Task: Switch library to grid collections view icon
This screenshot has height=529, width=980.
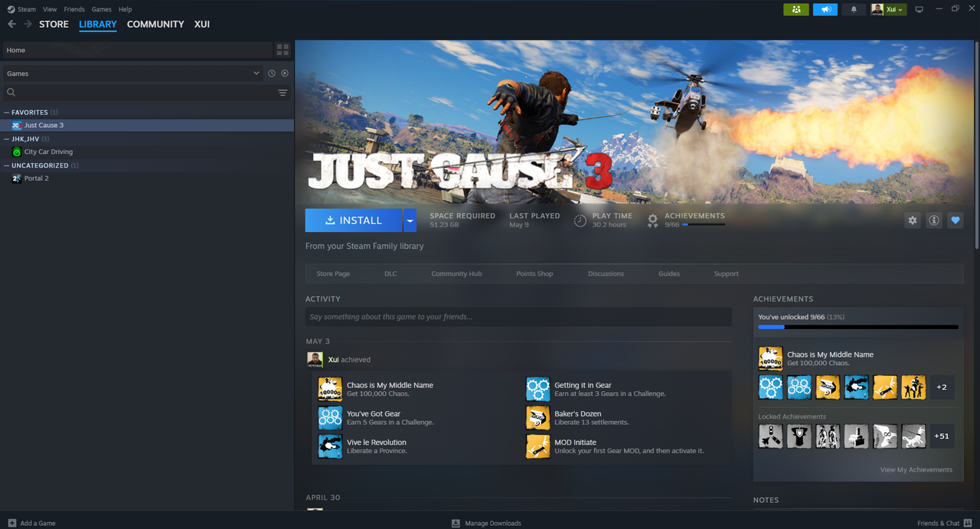Action: [283, 50]
